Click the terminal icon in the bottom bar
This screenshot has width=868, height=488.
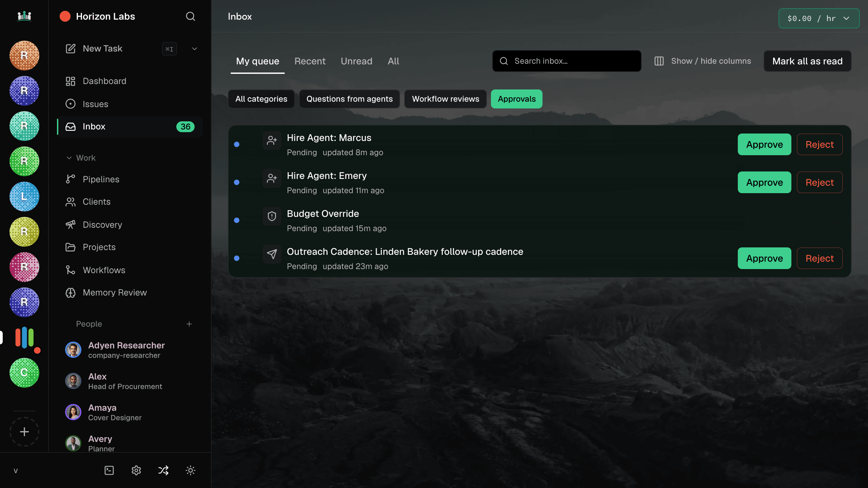[109, 470]
